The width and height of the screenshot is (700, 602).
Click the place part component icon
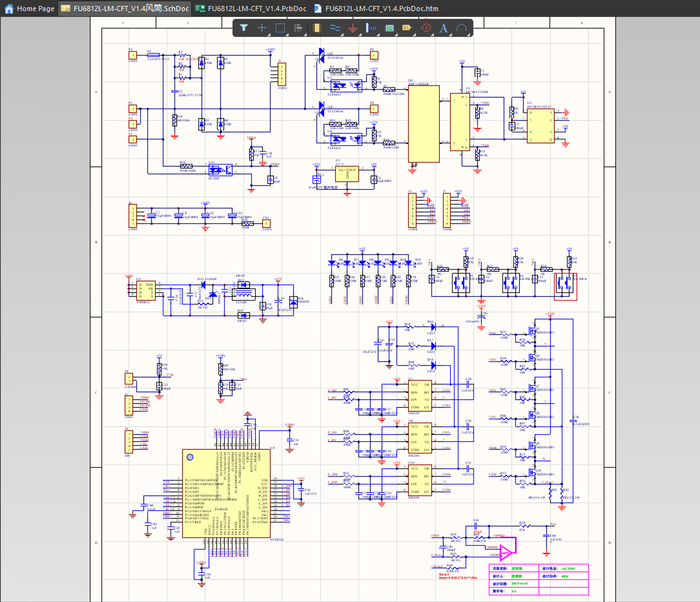[317, 28]
